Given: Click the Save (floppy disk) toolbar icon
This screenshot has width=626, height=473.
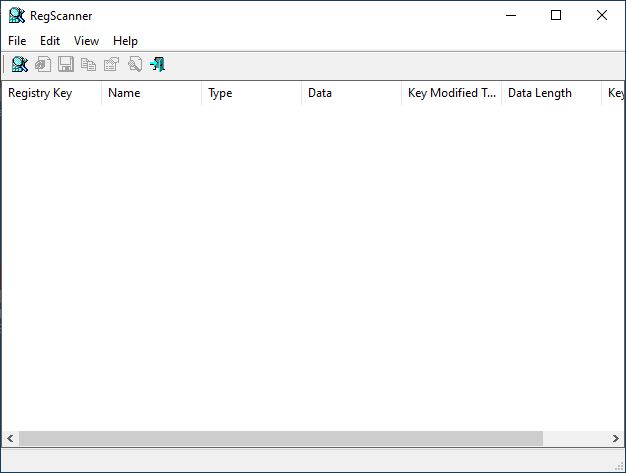Looking at the screenshot, I should click(66, 64).
